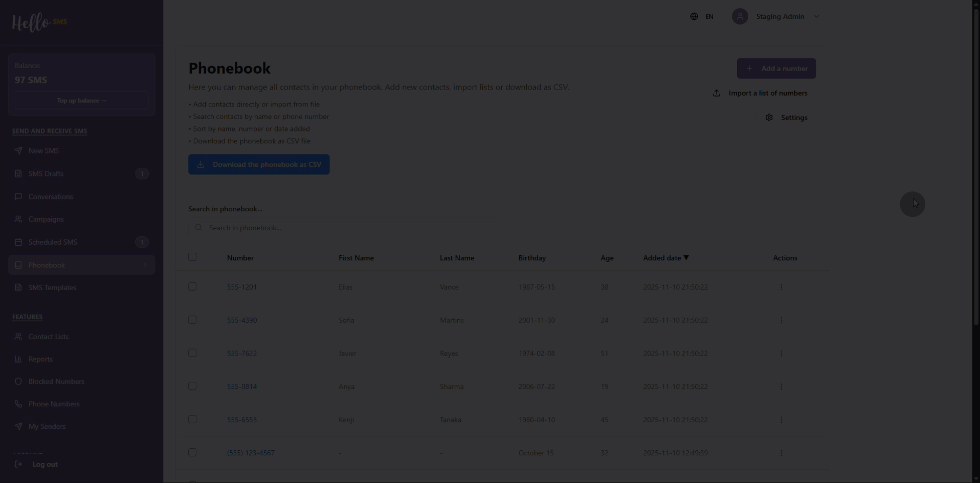Screen dimensions: 980x483
Task: Open New SMS from sidebar
Action: click(x=82, y=151)
